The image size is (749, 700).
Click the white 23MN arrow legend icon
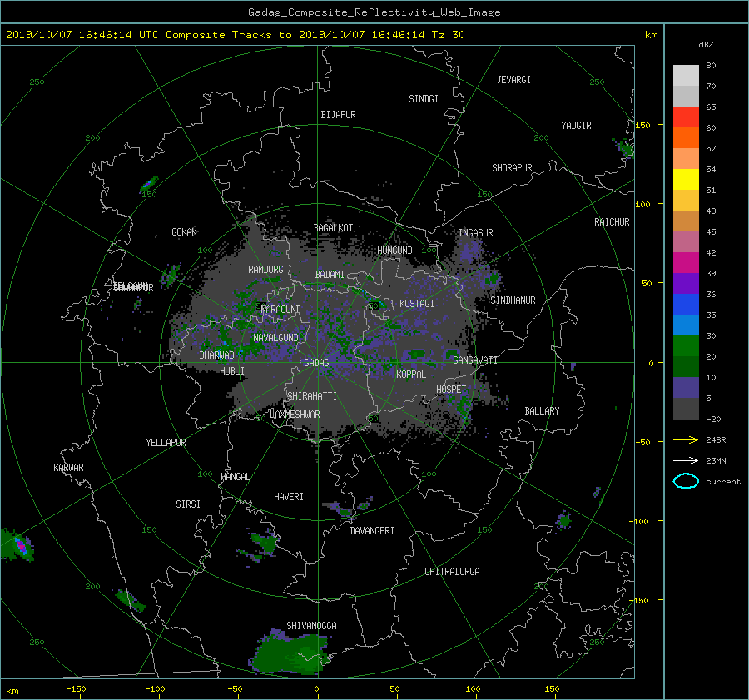click(x=686, y=460)
